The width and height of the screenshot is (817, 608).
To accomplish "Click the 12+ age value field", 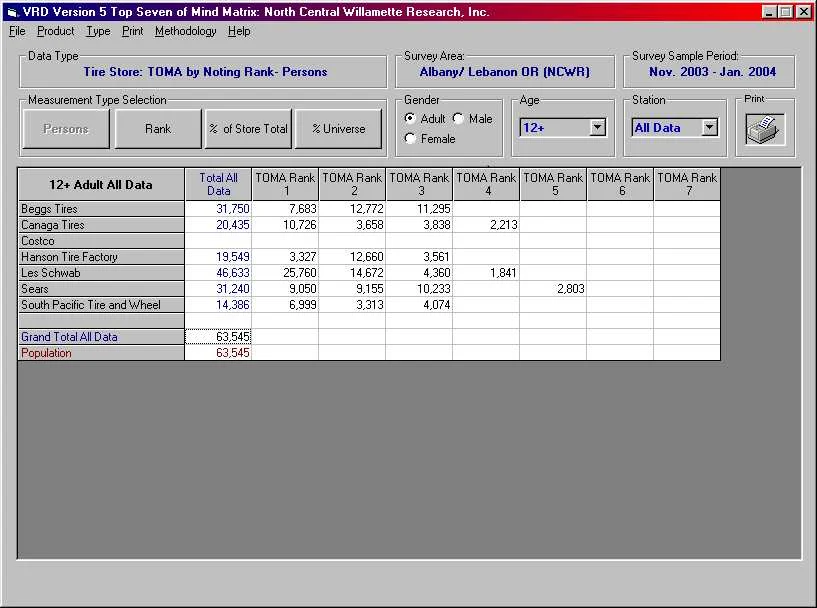I will click(x=554, y=128).
